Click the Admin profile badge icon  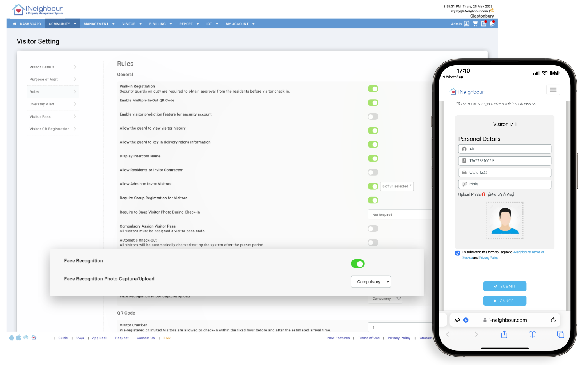[466, 23]
